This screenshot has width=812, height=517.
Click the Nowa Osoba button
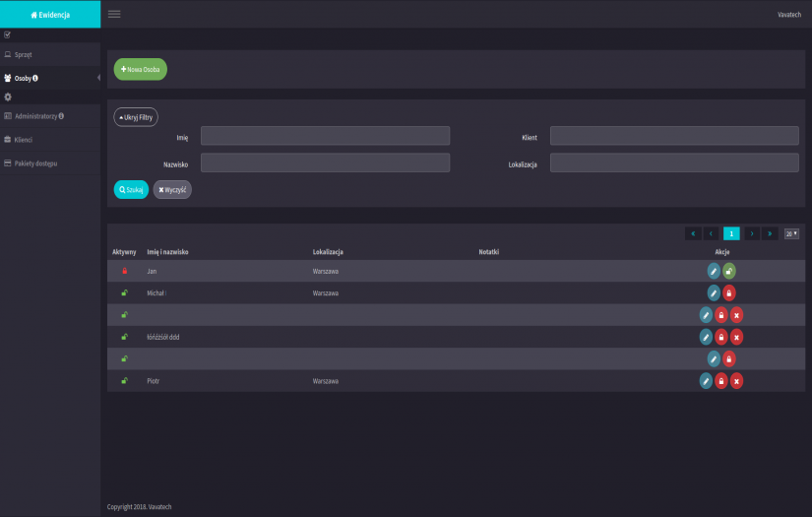click(141, 69)
